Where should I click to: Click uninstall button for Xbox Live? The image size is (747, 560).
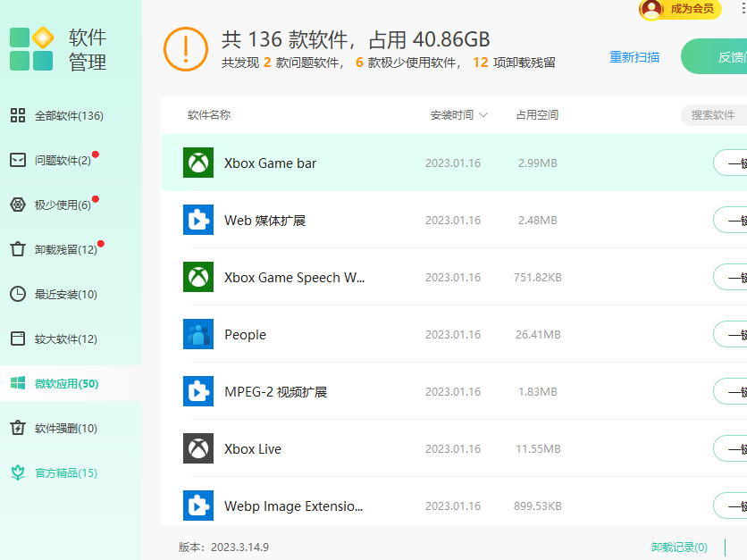click(730, 448)
